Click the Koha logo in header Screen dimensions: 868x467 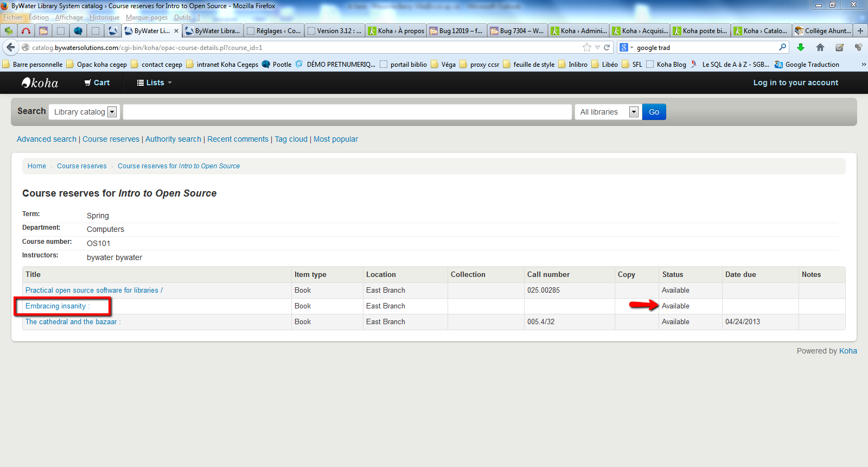(x=40, y=83)
